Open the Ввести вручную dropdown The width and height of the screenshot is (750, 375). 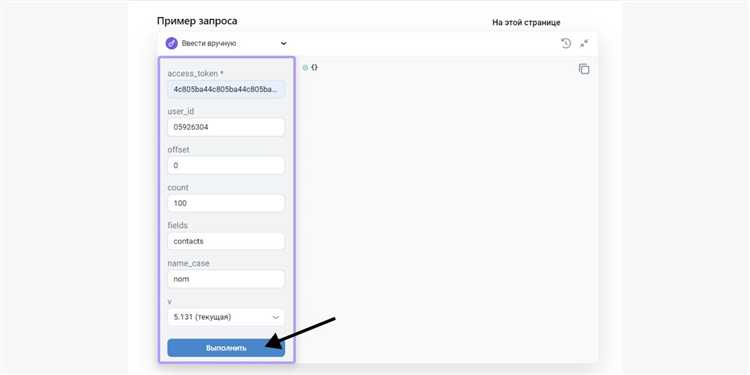coord(226,44)
